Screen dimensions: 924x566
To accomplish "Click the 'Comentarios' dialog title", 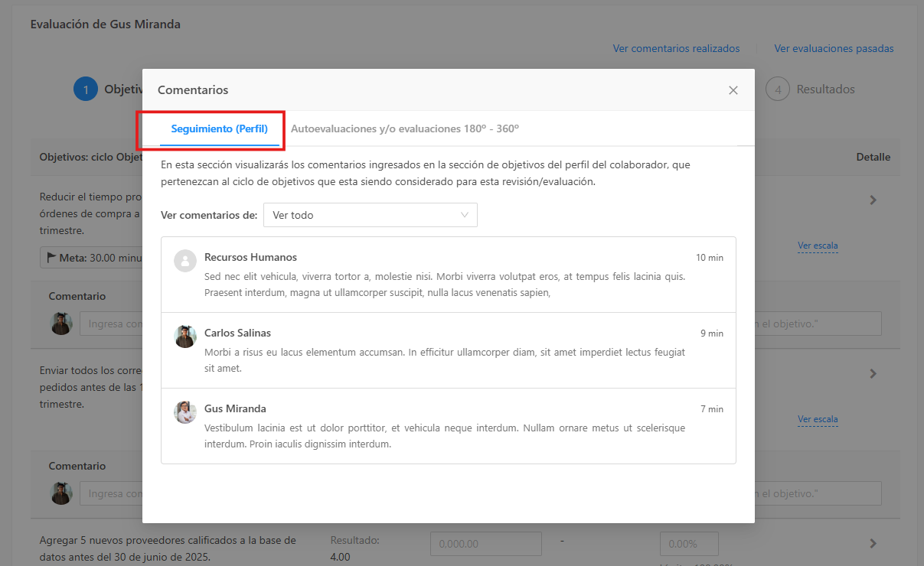I will point(193,90).
